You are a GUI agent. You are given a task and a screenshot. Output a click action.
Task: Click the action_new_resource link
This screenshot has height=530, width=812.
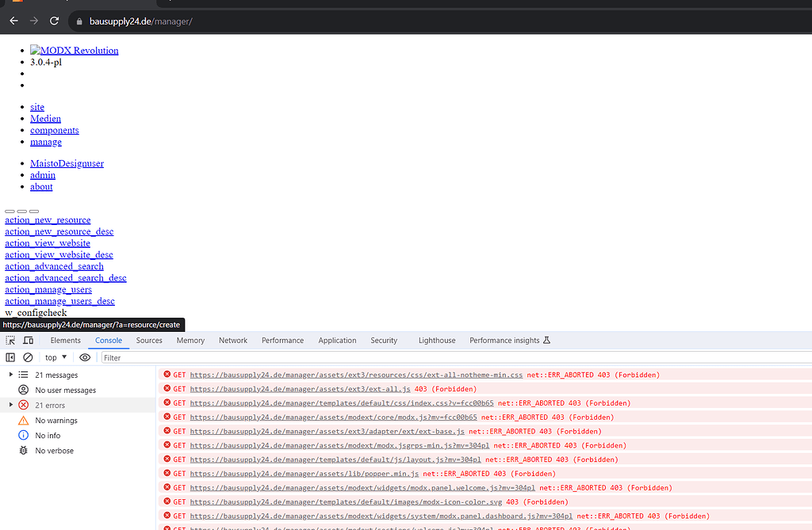[48, 219]
